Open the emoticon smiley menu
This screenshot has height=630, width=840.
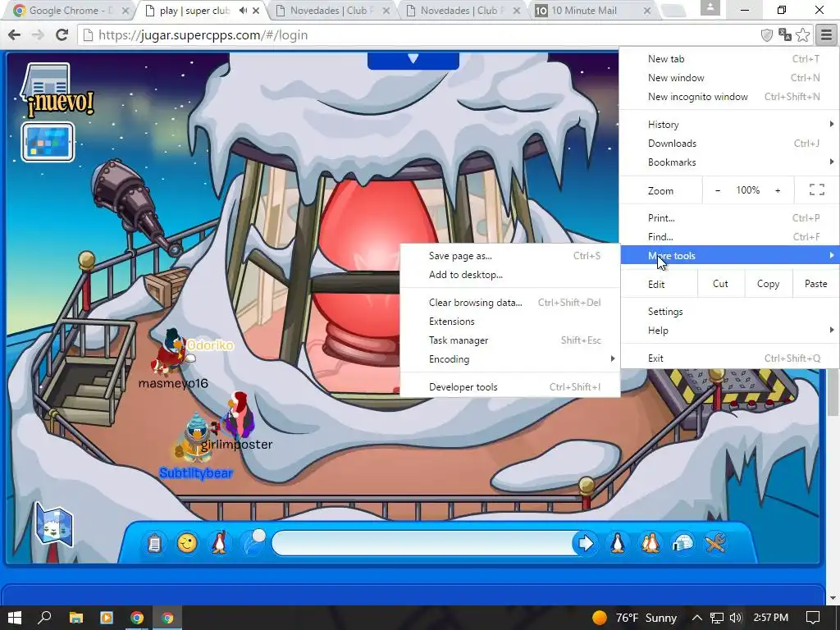(x=187, y=543)
